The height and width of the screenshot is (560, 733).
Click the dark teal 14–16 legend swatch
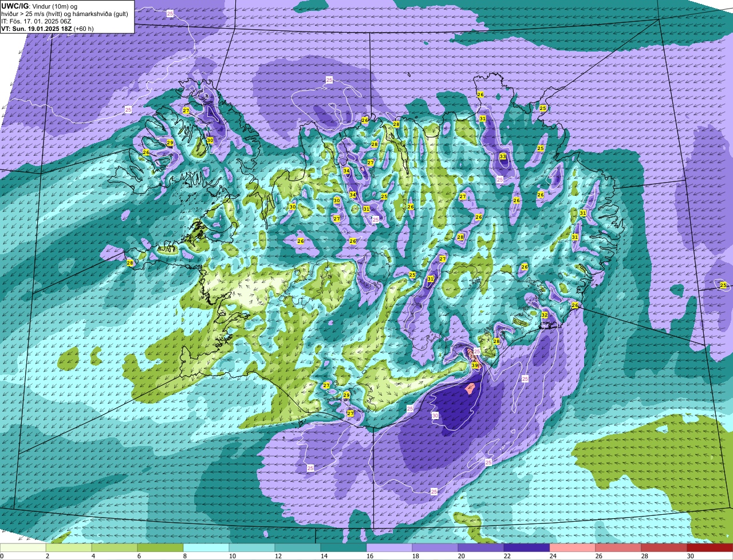[x=344, y=547]
